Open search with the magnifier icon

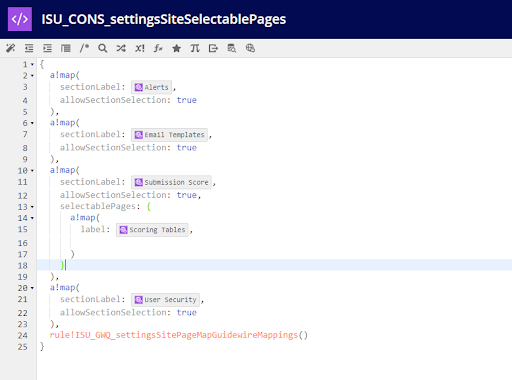tap(103, 48)
